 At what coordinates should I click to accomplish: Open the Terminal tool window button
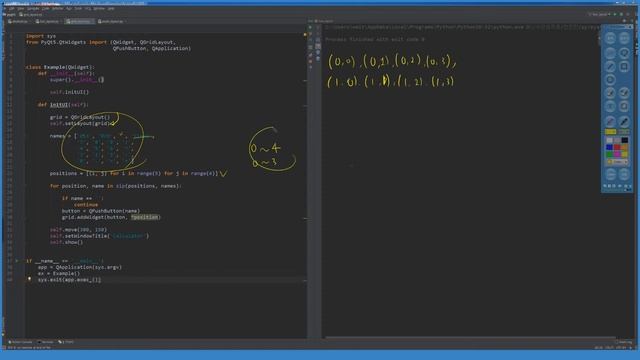[46, 342]
